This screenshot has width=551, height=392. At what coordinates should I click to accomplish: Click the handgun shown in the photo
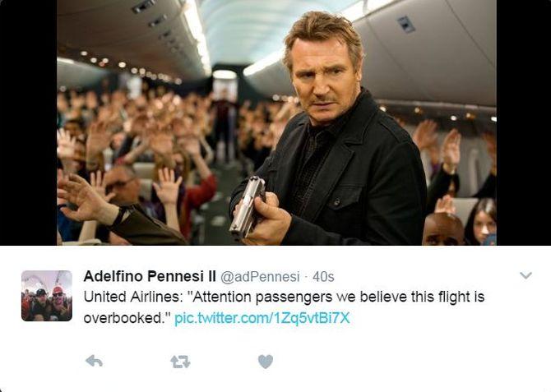[x=247, y=206]
